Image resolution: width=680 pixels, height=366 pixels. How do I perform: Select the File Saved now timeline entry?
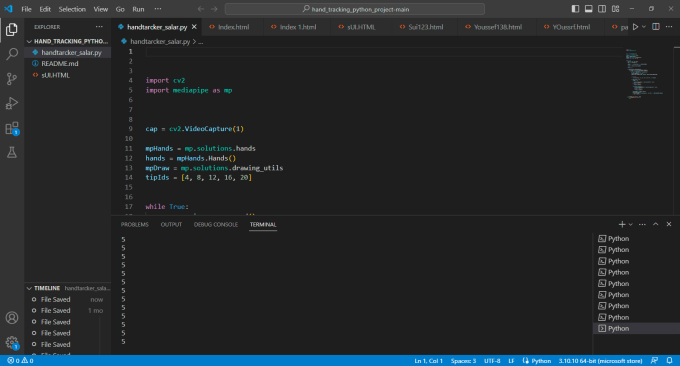(x=68, y=299)
